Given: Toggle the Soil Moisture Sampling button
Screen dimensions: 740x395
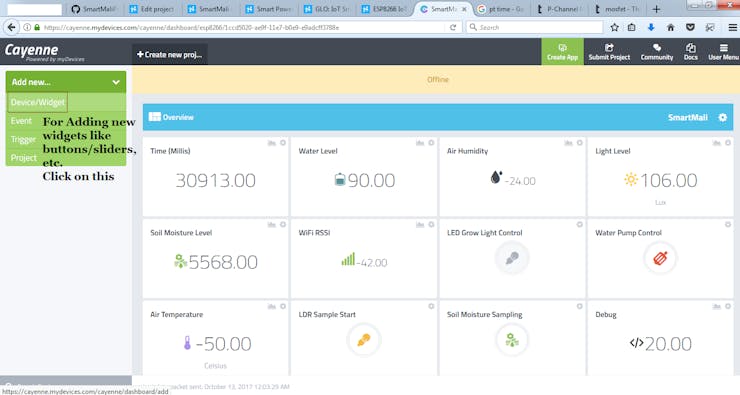Looking at the screenshot, I should tap(512, 340).
